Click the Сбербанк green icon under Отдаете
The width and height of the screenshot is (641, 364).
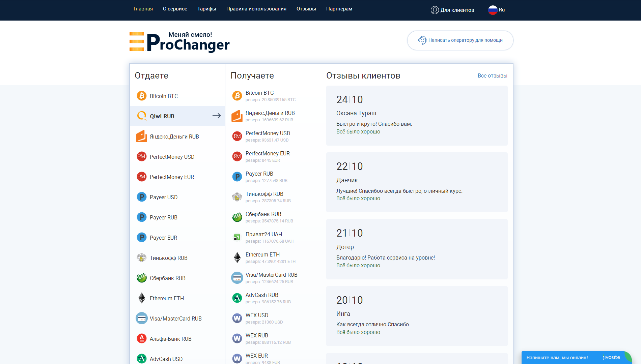click(142, 278)
